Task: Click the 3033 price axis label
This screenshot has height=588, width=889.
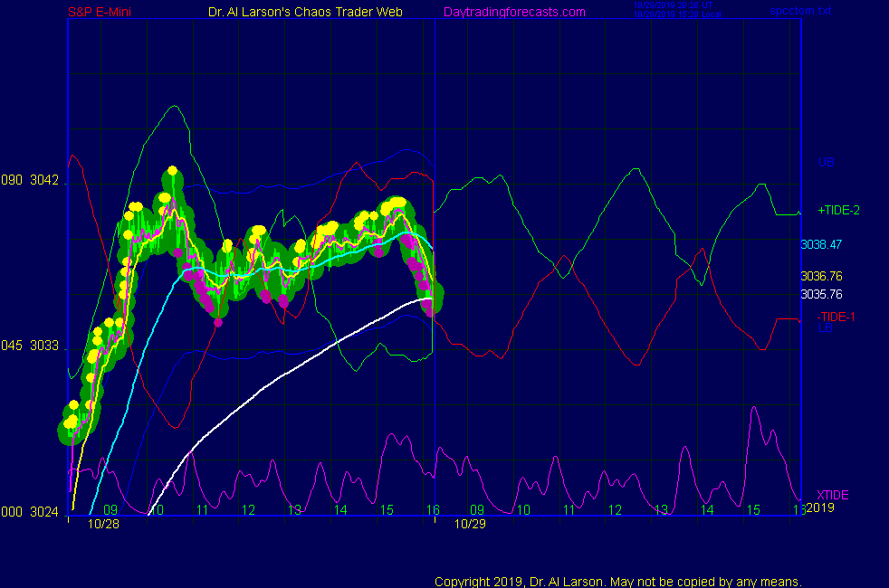Action: click(44, 346)
